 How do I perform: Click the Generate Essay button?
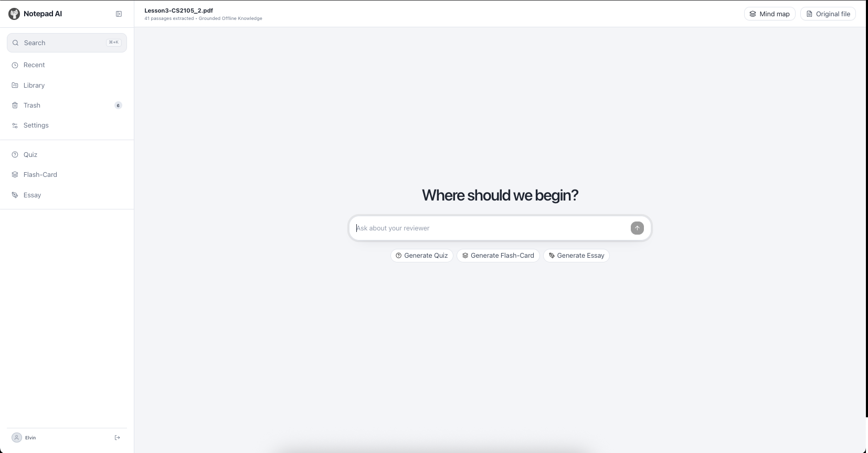click(x=576, y=256)
